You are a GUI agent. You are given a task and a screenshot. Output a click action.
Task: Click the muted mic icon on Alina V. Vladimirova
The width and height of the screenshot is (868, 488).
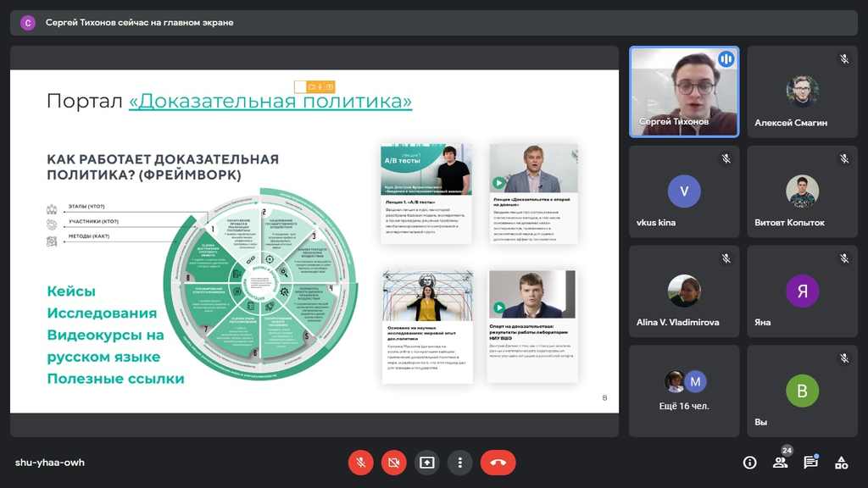point(726,258)
